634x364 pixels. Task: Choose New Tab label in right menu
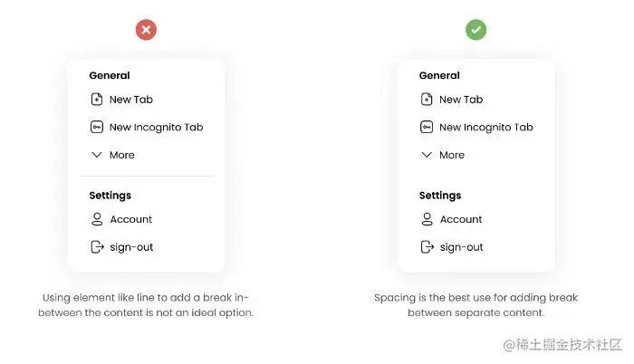point(461,100)
